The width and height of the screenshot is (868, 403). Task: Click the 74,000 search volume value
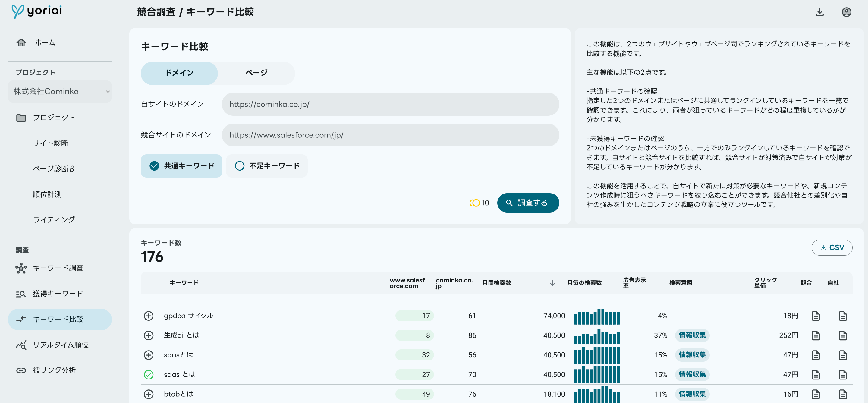(554, 316)
